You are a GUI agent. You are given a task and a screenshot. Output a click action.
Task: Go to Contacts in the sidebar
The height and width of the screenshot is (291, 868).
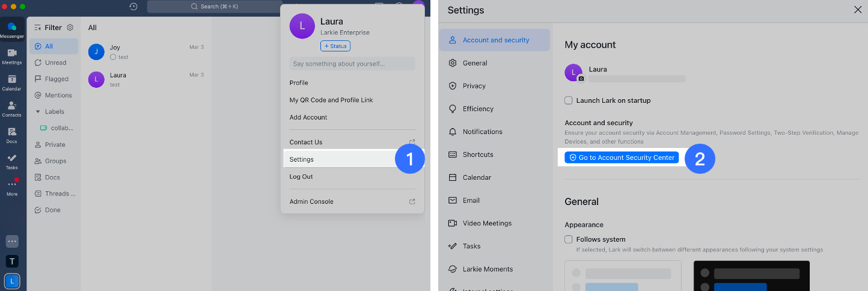click(12, 109)
